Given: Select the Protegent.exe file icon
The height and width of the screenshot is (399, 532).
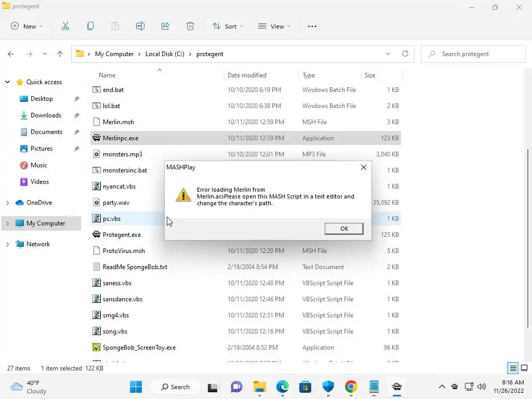Looking at the screenshot, I should (x=97, y=234).
